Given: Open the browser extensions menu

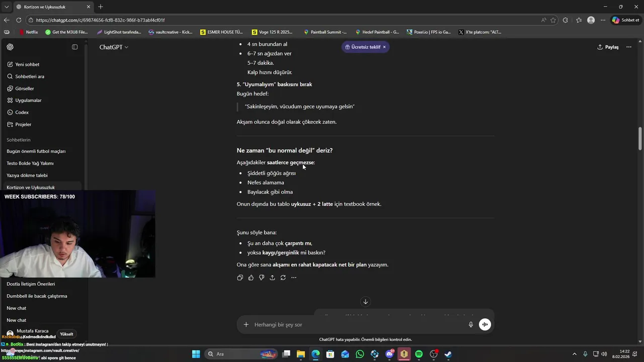Looking at the screenshot, I should [566, 20].
